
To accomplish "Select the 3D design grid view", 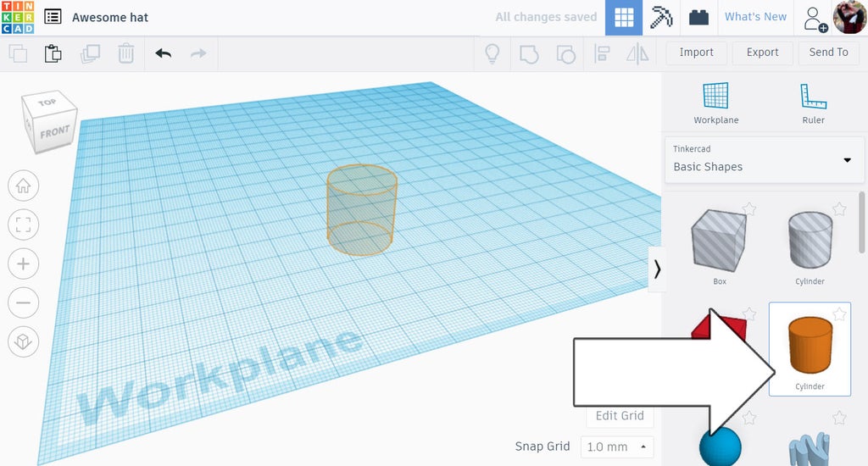I will pyautogui.click(x=624, y=18).
